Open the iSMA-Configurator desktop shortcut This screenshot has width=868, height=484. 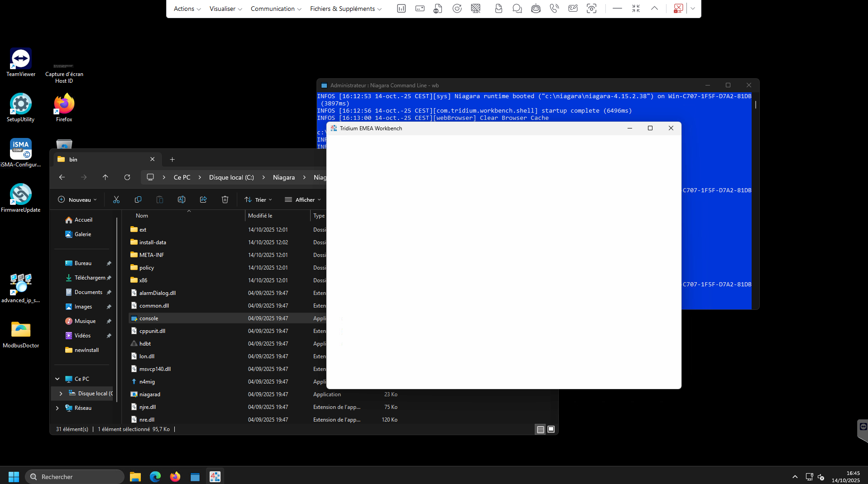21,153
